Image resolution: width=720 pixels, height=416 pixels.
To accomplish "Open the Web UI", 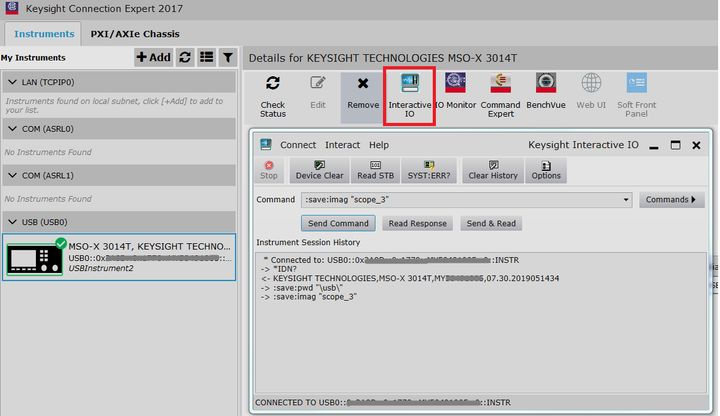I will 591,92.
